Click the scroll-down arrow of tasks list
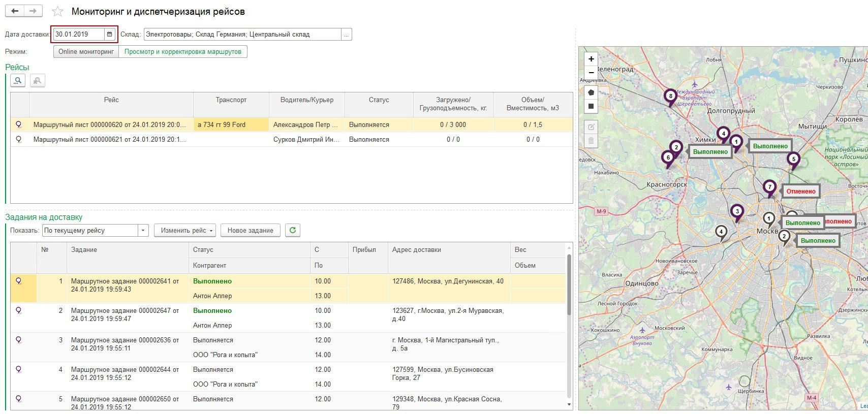 click(569, 404)
